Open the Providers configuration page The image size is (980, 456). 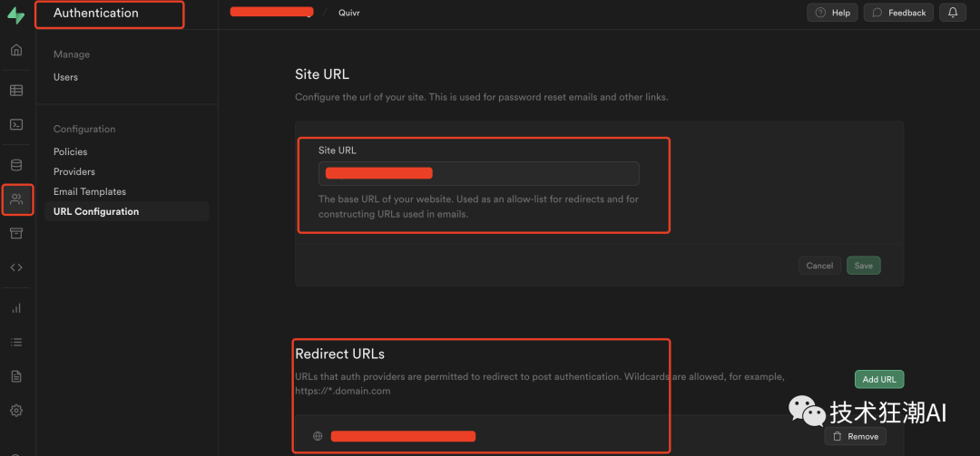74,171
